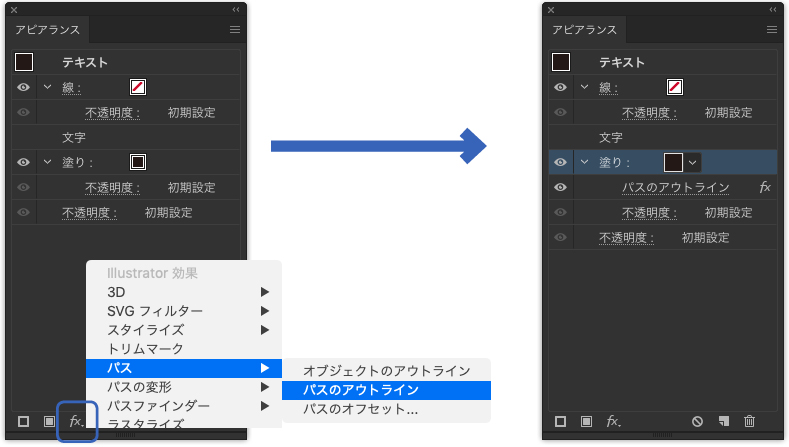Click add new fill icon in right panel
789x447 pixels.
pos(586,422)
